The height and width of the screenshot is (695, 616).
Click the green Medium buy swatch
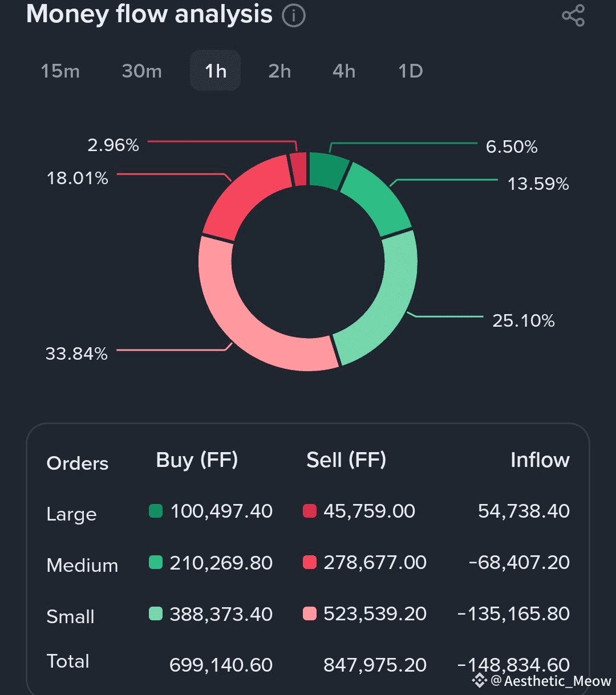156,563
